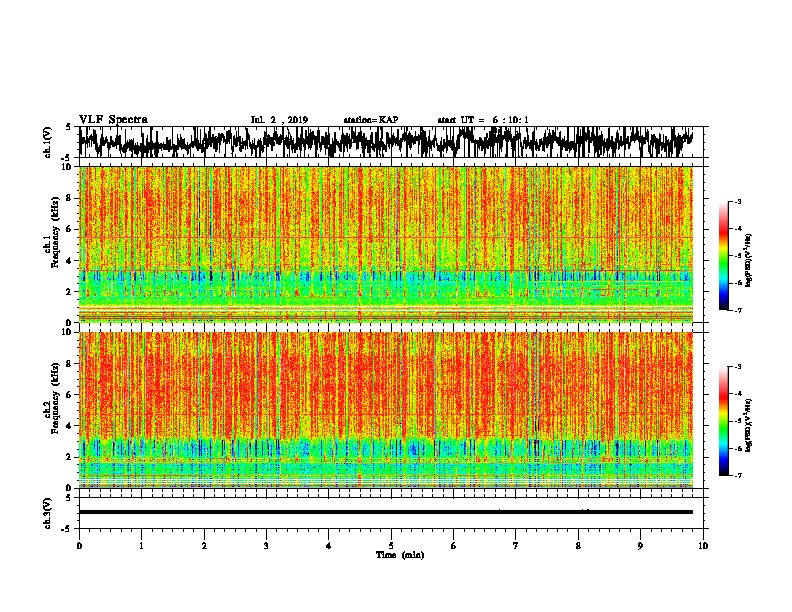Click the "8" kHz tick on ch.2 axis
Screen dimensions: 792x612
69,364
